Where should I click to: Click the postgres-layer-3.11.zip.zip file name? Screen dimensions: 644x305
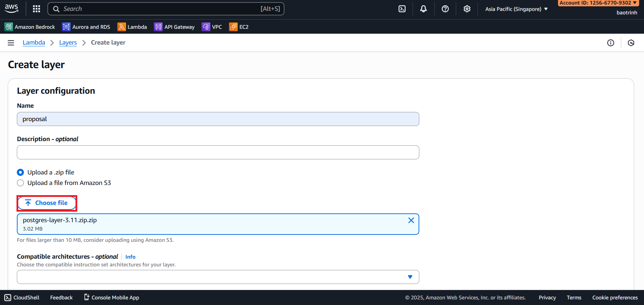[x=60, y=220]
